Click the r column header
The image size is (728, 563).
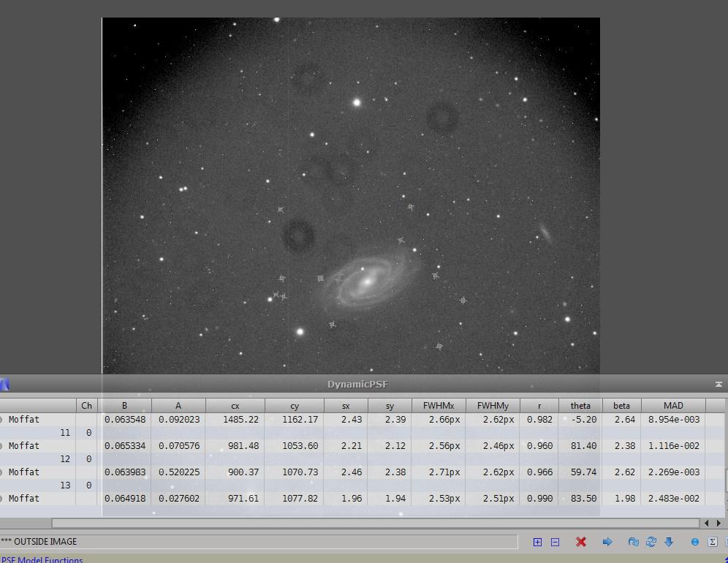click(x=539, y=406)
